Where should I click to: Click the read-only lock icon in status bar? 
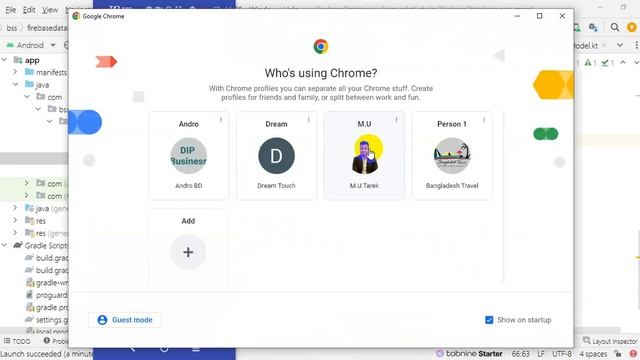618,354
